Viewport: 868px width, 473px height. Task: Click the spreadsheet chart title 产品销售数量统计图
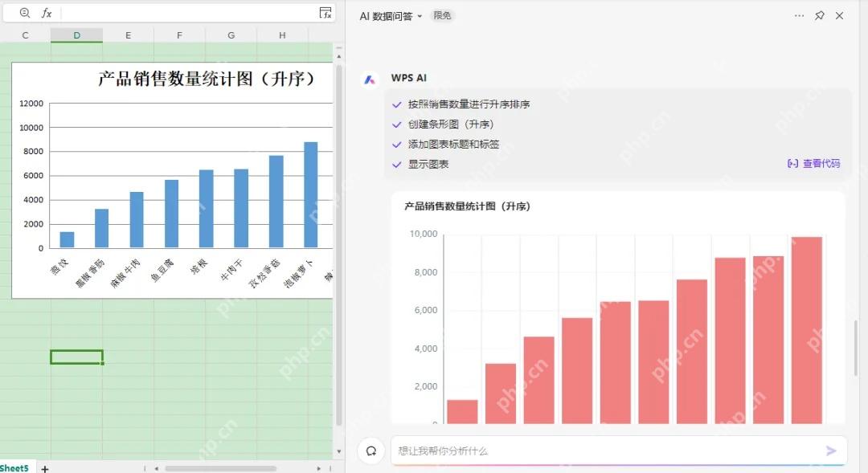click(207, 79)
